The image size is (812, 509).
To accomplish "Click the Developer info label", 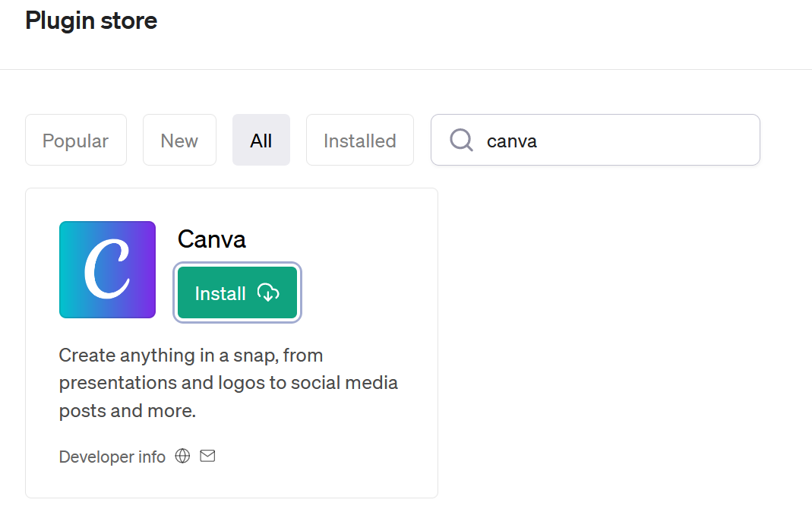I will tap(112, 457).
